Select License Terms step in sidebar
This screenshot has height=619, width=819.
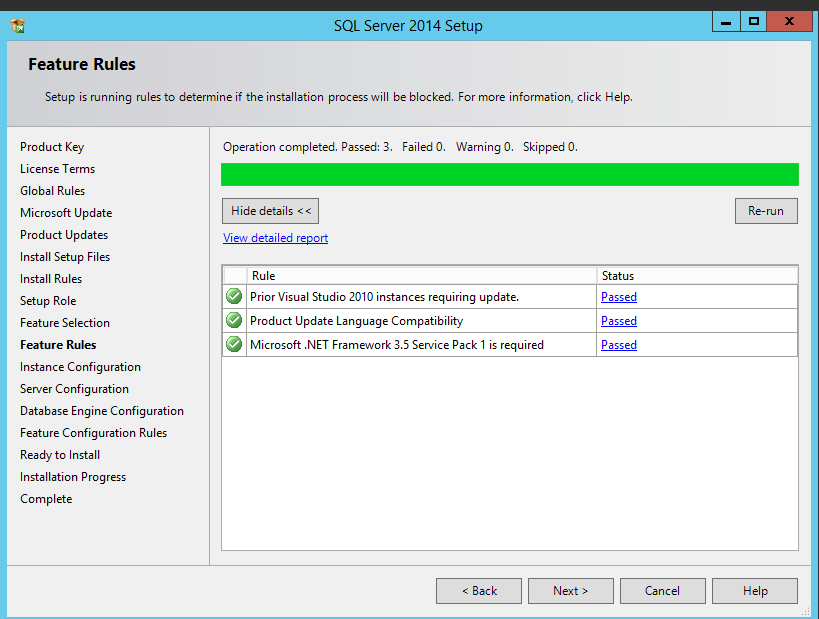coord(57,169)
